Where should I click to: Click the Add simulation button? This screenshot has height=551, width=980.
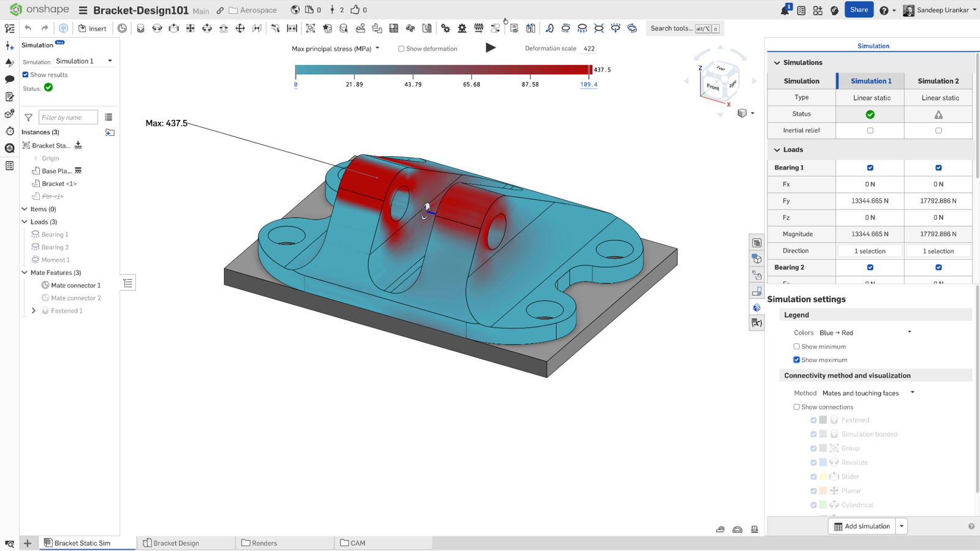pyautogui.click(x=862, y=526)
